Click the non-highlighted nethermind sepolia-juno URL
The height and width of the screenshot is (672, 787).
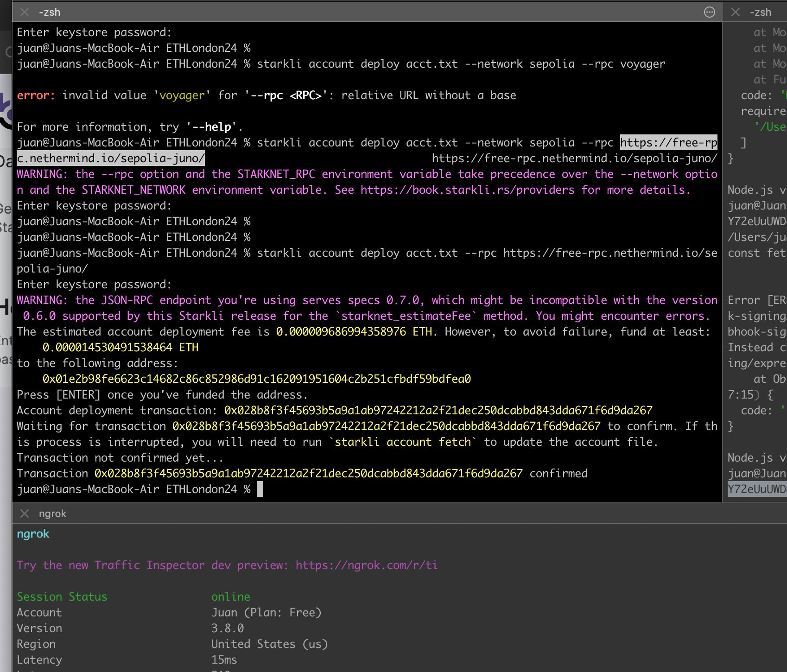[574, 158]
